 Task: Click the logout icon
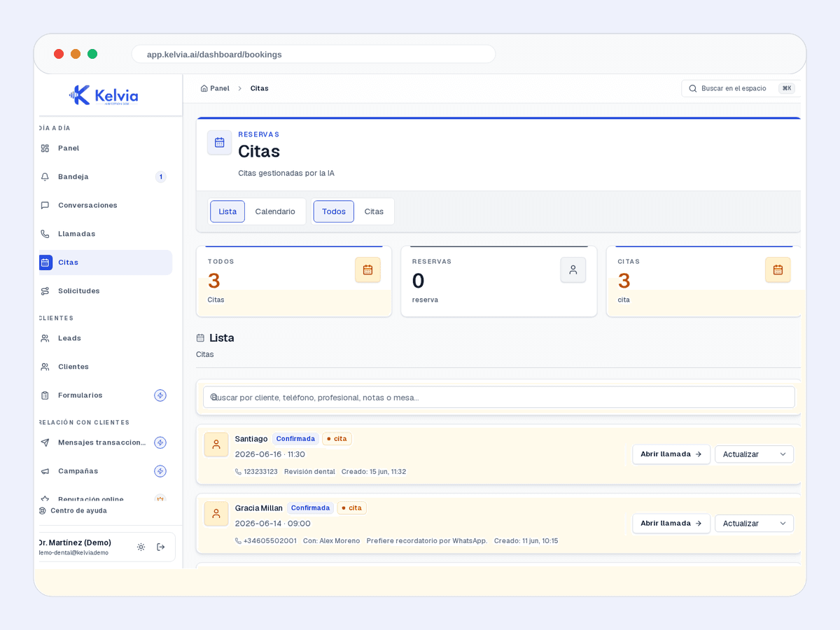tap(161, 547)
